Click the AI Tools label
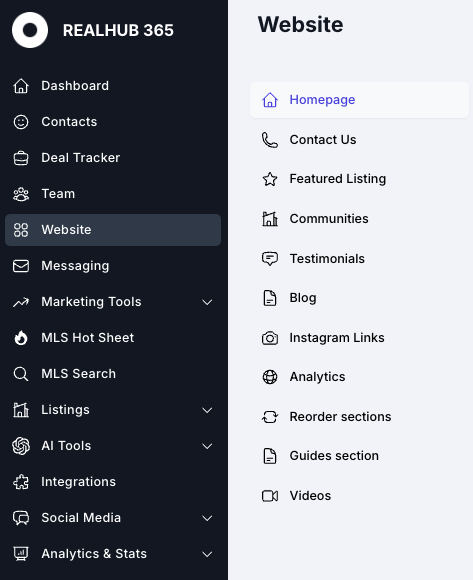473x580 pixels. pos(66,446)
